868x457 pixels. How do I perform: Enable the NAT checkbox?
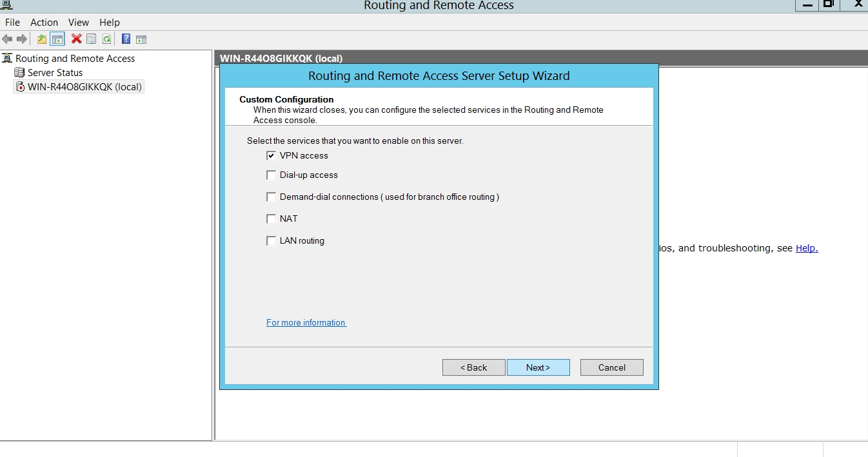(271, 219)
